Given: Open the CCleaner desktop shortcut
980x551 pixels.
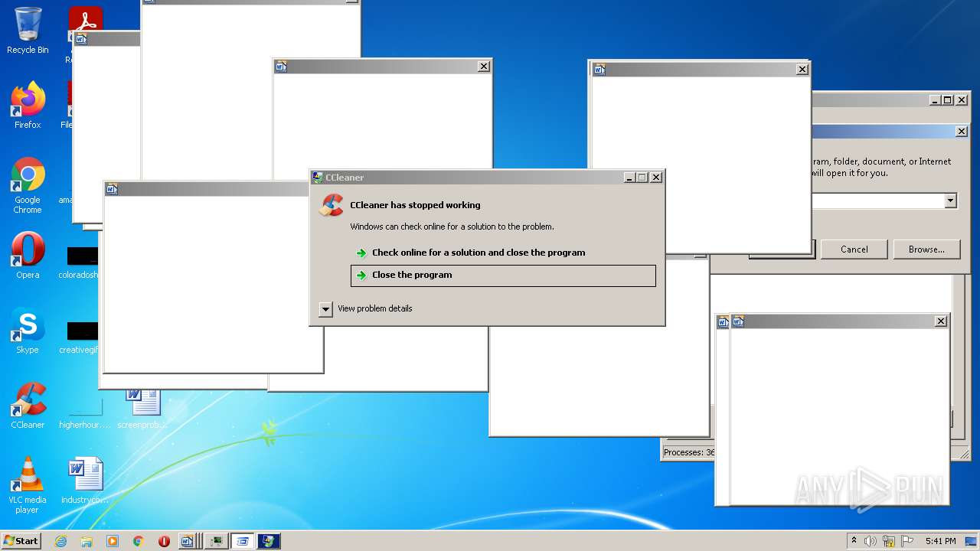Looking at the screenshot, I should pyautogui.click(x=28, y=406).
